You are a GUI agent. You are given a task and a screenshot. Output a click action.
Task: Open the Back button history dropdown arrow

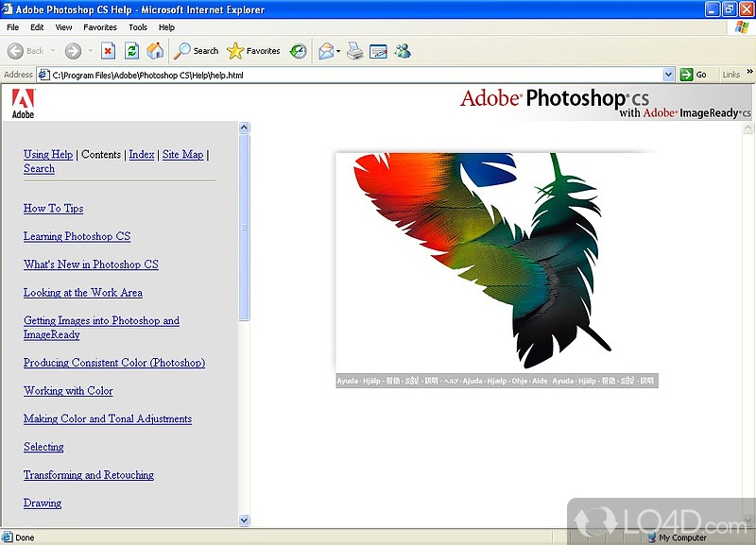pos(53,51)
